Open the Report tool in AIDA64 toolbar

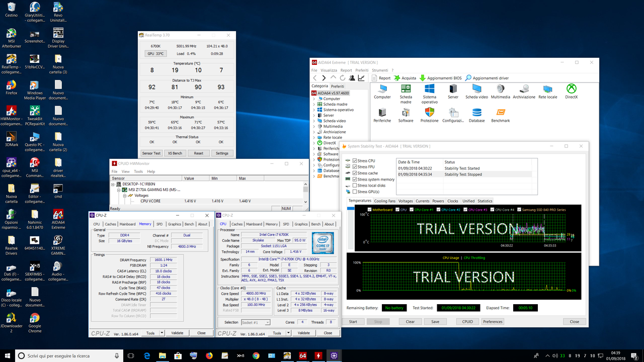coord(381,78)
